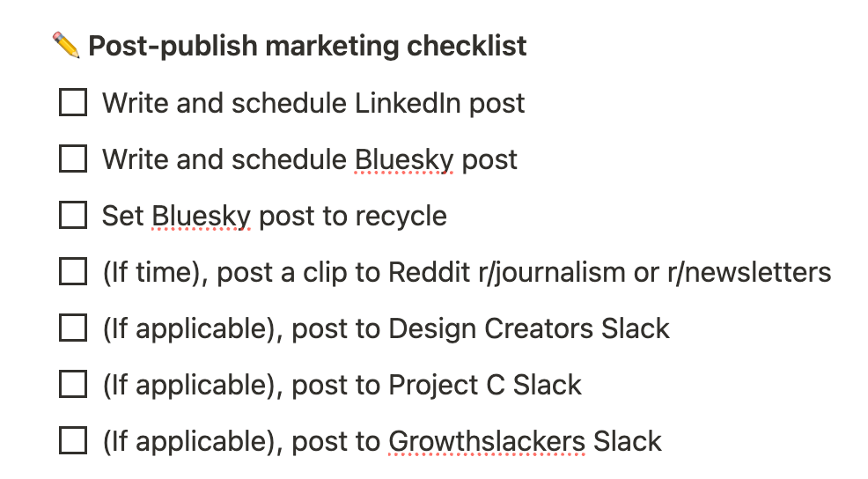The width and height of the screenshot is (868, 479).
Task: Tick the Project C Slack checkbox
Action: (73, 384)
